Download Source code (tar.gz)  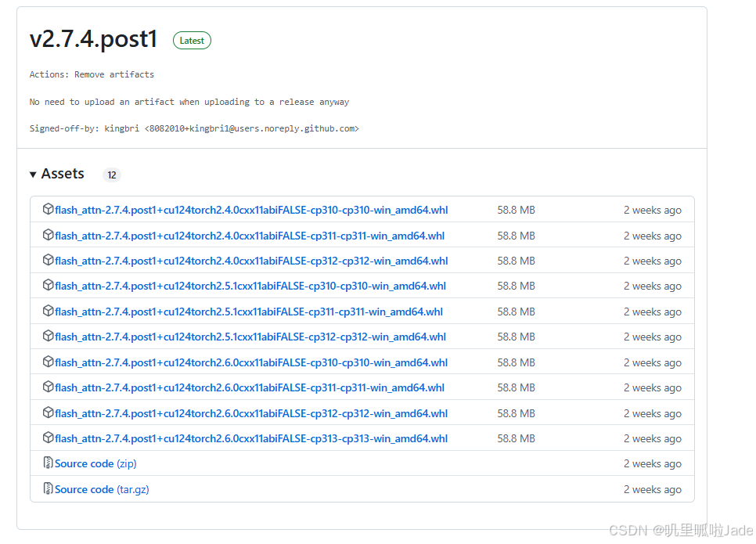(102, 489)
